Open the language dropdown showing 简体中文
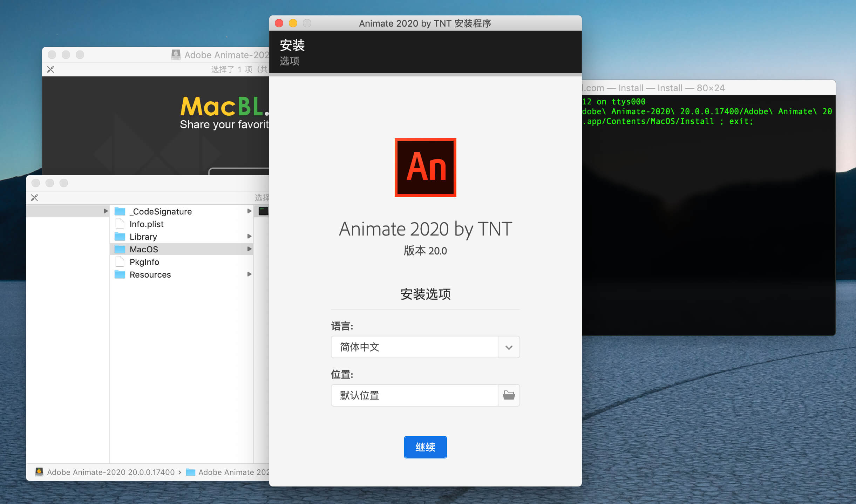The width and height of the screenshot is (856, 504). (509, 347)
